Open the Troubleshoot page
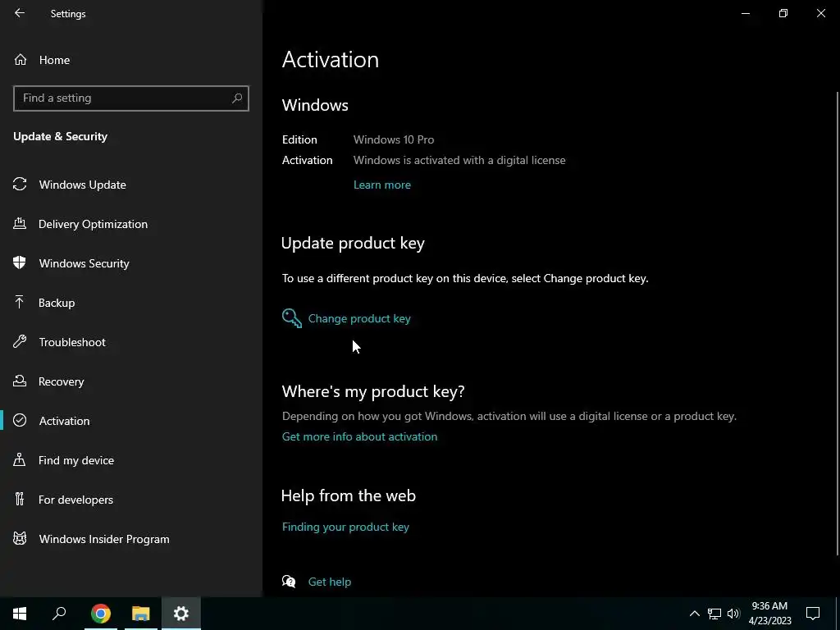This screenshot has width=840, height=630. pos(131,342)
